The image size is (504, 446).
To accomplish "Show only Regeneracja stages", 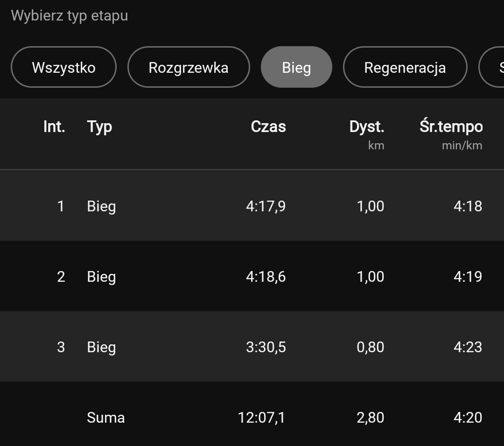I will coord(405,67).
